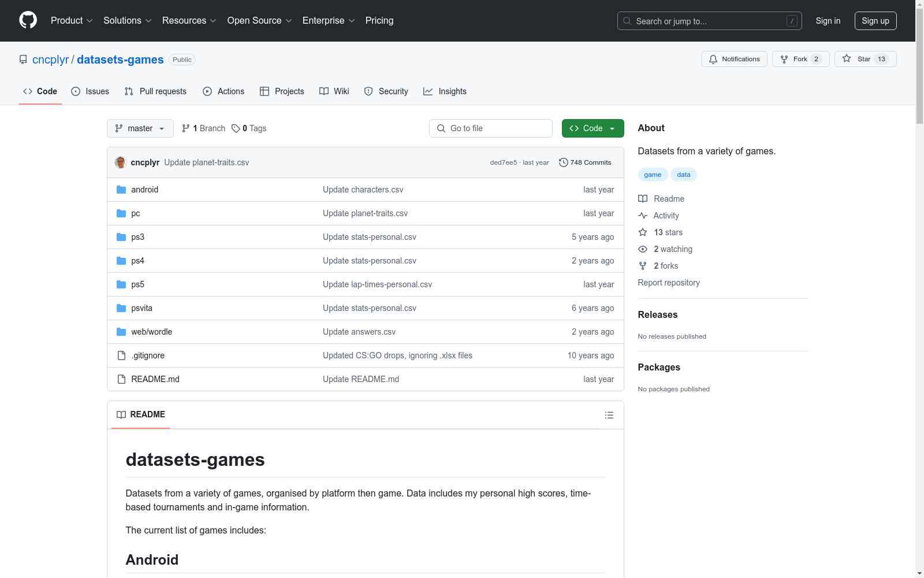Screen dimensions: 924x578
Task: Click the psvita folder icon
Action: point(121,308)
